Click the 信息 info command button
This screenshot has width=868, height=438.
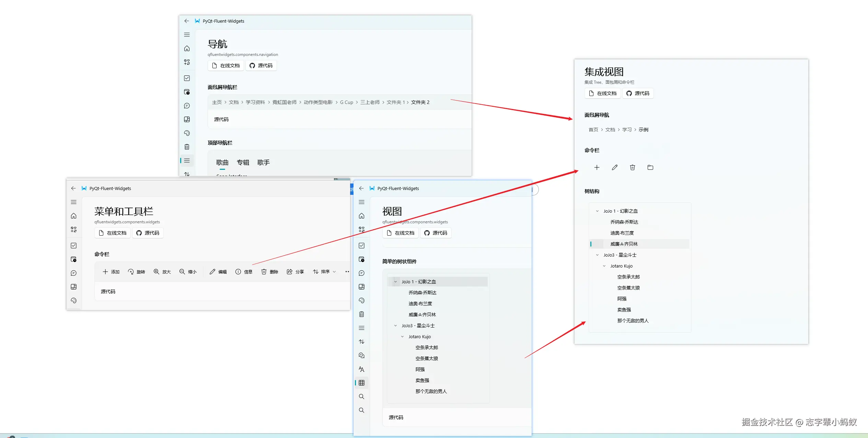(244, 272)
